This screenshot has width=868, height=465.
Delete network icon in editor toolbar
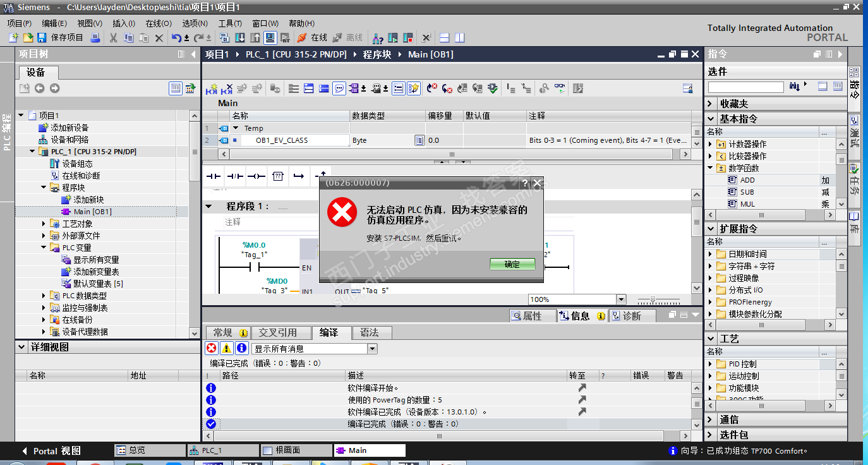[x=227, y=88]
